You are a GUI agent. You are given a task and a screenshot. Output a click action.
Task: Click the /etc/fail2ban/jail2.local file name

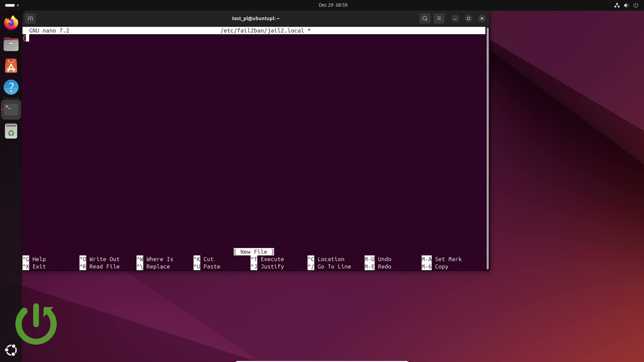click(262, 31)
